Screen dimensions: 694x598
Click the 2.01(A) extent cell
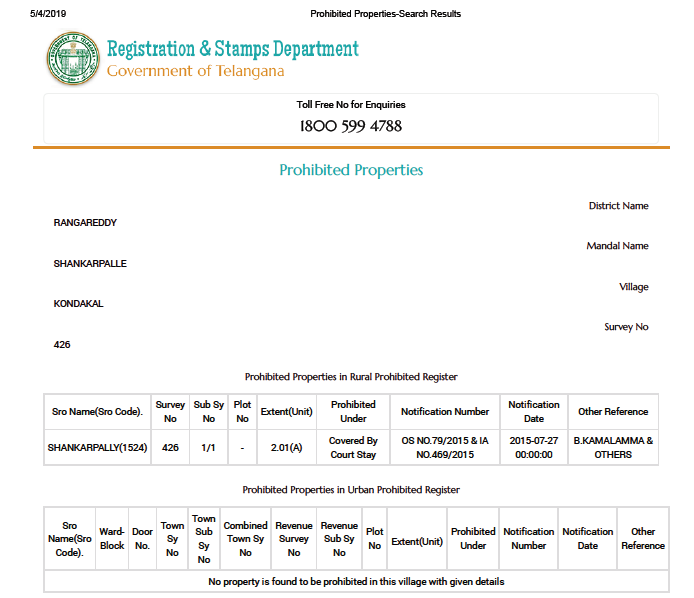pyautogui.click(x=288, y=448)
